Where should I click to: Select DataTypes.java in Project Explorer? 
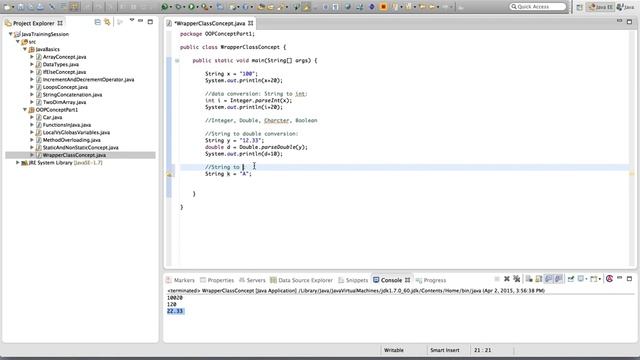[x=61, y=64]
